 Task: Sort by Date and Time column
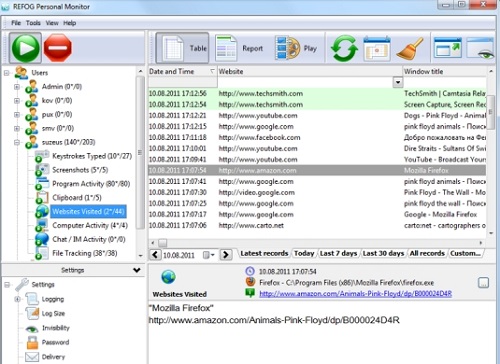[x=182, y=71]
